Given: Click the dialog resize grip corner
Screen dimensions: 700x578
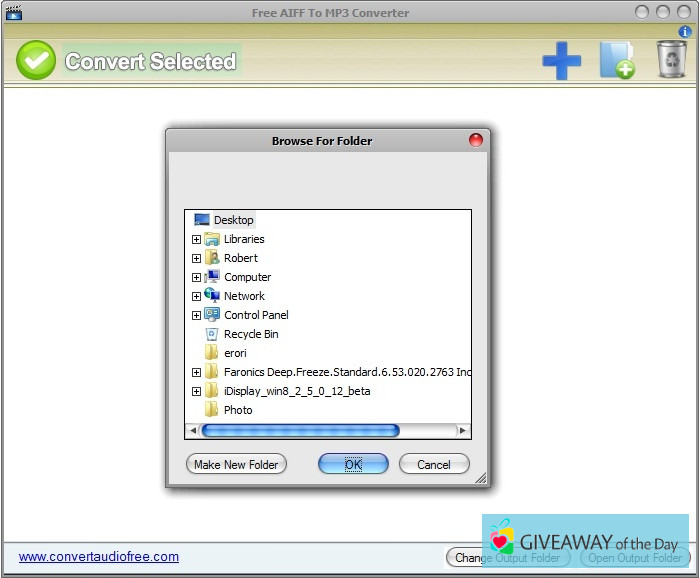Looking at the screenshot, I should point(481,478).
